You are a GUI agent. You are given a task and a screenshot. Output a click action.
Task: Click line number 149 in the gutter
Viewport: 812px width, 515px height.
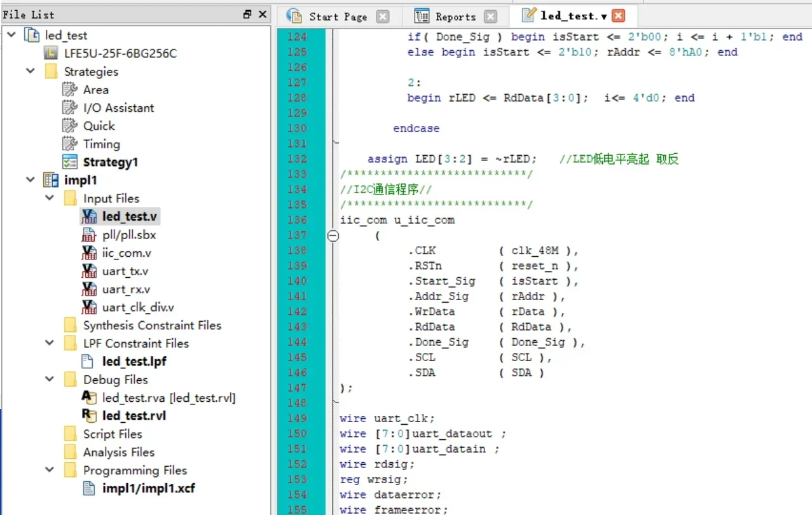click(x=297, y=418)
